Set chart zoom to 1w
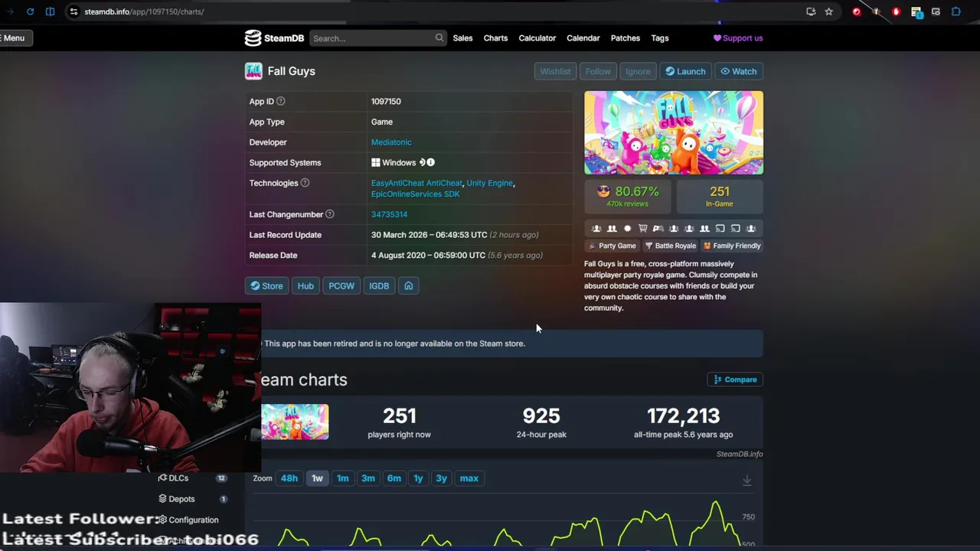 [x=317, y=478]
